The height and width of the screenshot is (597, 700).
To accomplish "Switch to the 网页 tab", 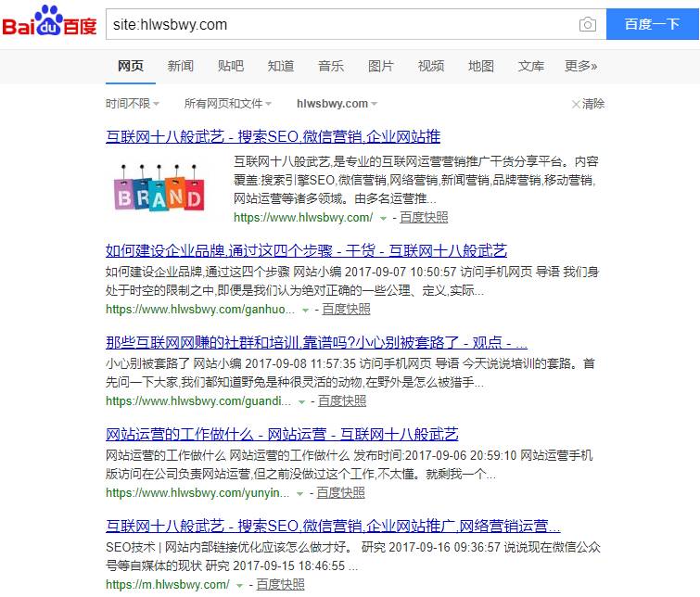I will click(131, 66).
